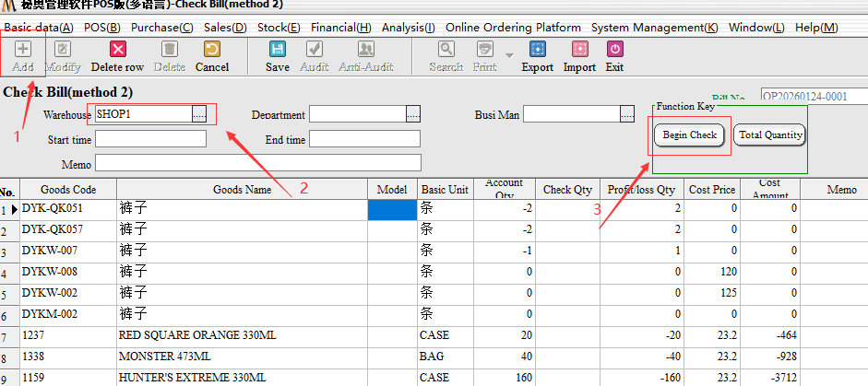Viewport: 868px width, 386px height.
Task: Click the Start time input field
Action: coord(150,139)
